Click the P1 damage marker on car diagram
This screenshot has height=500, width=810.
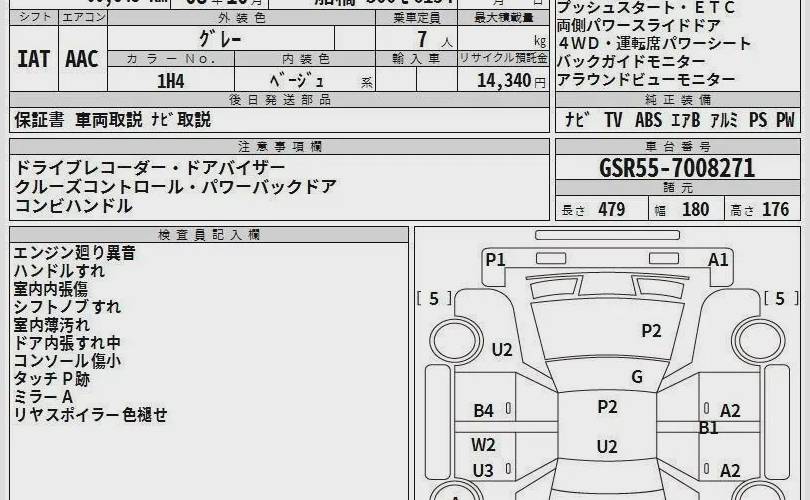click(495, 260)
